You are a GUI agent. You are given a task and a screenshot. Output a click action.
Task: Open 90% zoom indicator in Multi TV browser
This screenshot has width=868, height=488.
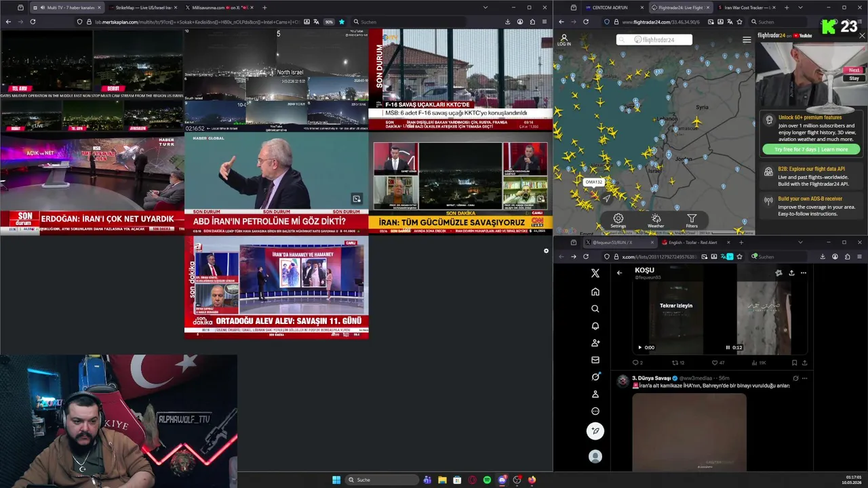[329, 22]
